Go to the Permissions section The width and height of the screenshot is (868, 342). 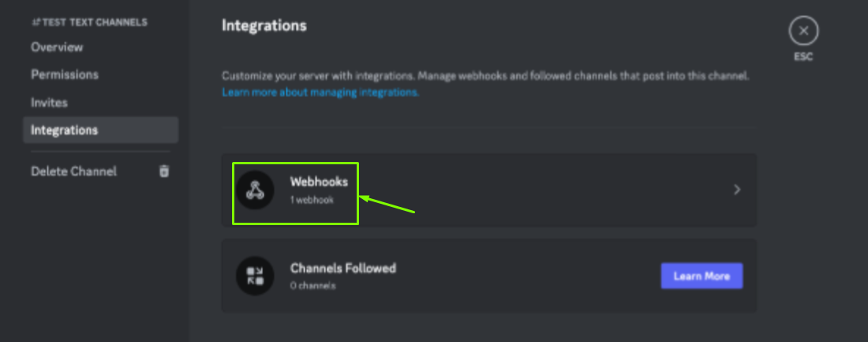tap(65, 75)
